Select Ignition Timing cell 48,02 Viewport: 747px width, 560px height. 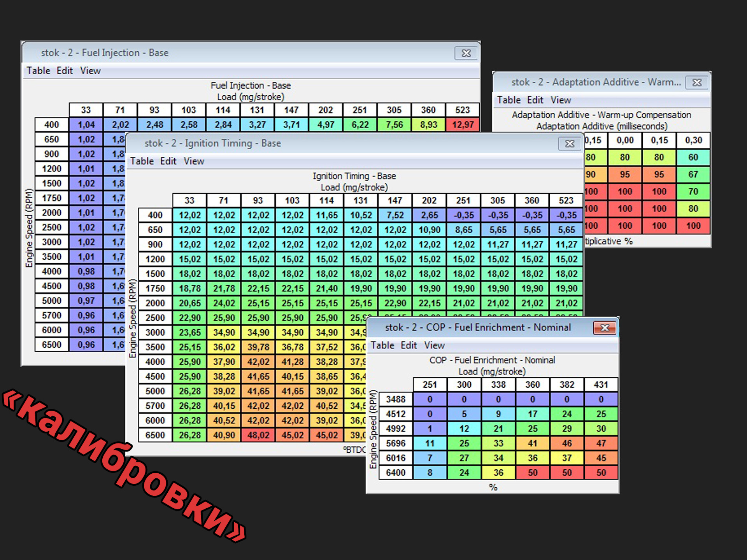pyautogui.click(x=258, y=435)
